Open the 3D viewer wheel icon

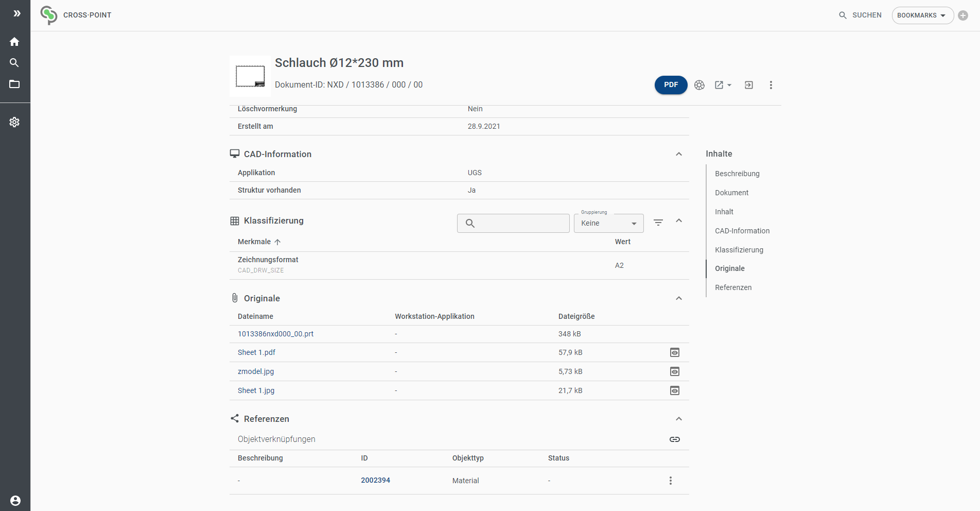(x=699, y=85)
